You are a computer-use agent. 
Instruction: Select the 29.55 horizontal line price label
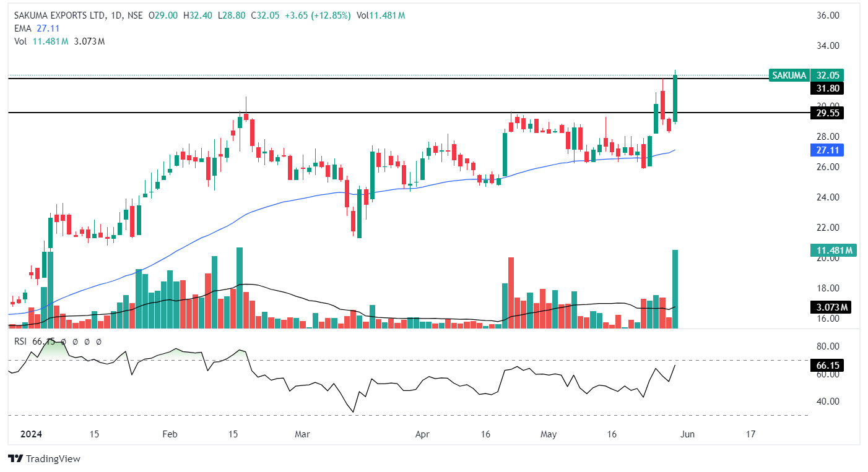coord(826,113)
